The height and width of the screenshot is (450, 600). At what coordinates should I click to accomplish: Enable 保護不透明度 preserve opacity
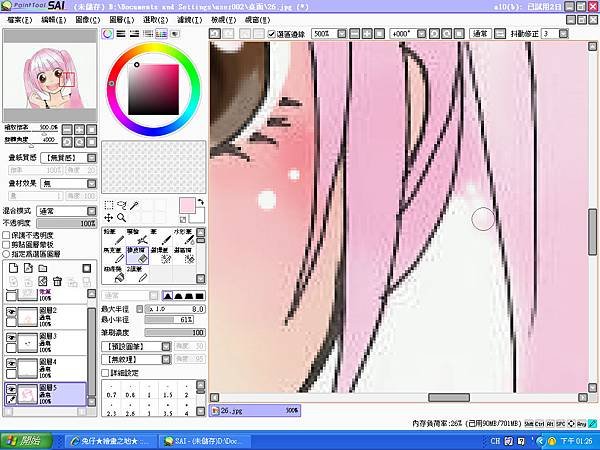[x=6, y=235]
